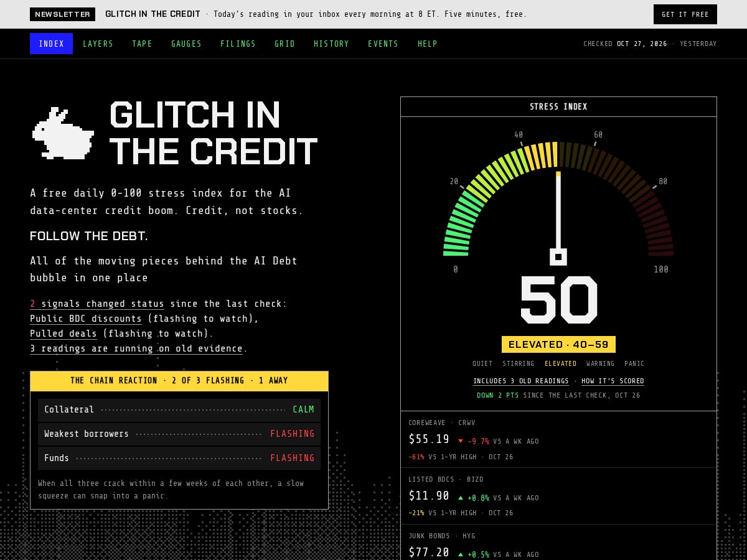Click the 'Follow the debt.' heading
747x560 pixels.
(x=89, y=236)
